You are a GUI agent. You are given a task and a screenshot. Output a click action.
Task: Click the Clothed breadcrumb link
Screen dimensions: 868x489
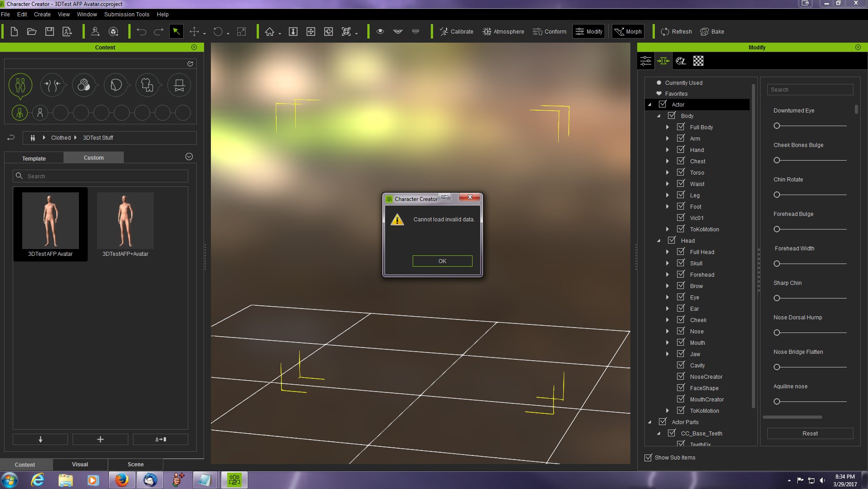(x=61, y=137)
